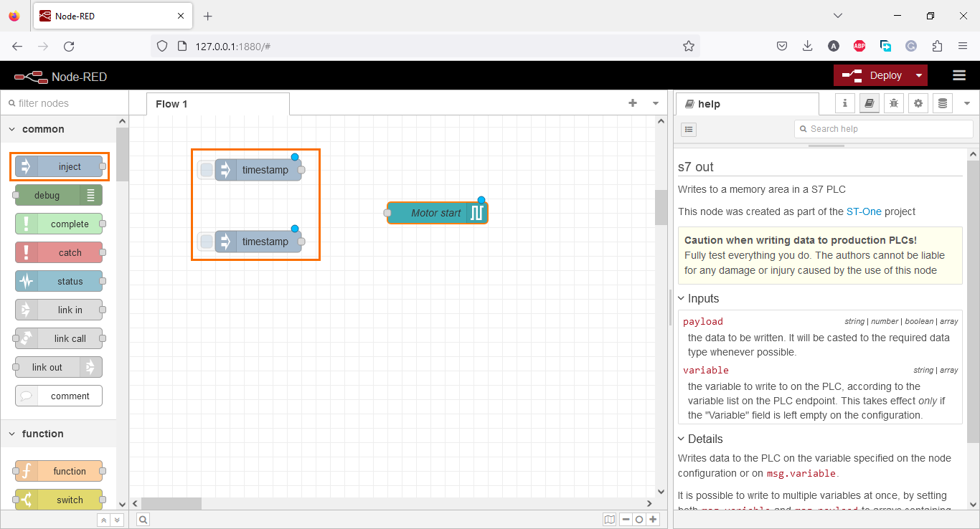Open the context data panel
This screenshot has width=980, height=529.
pyautogui.click(x=942, y=103)
